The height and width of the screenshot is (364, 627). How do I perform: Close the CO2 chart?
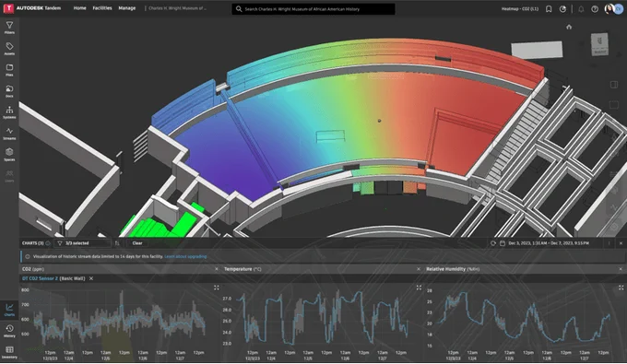click(x=217, y=269)
